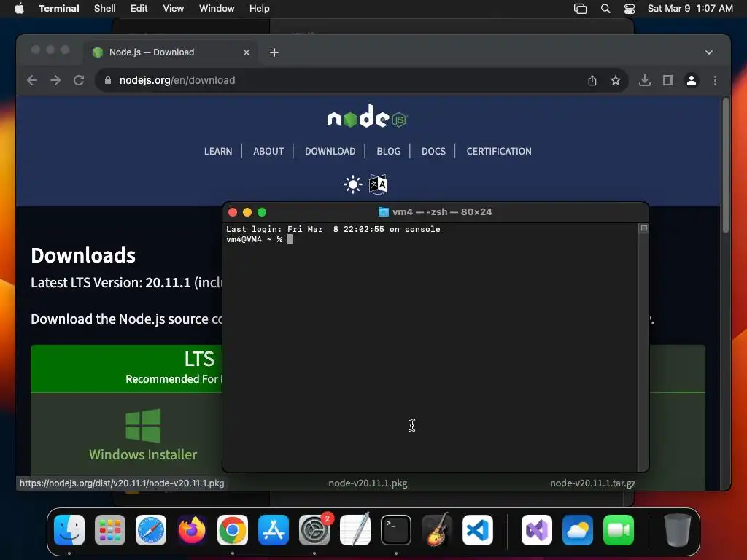Switch the Node.js site theme with the sun icon
747x560 pixels.
point(352,184)
